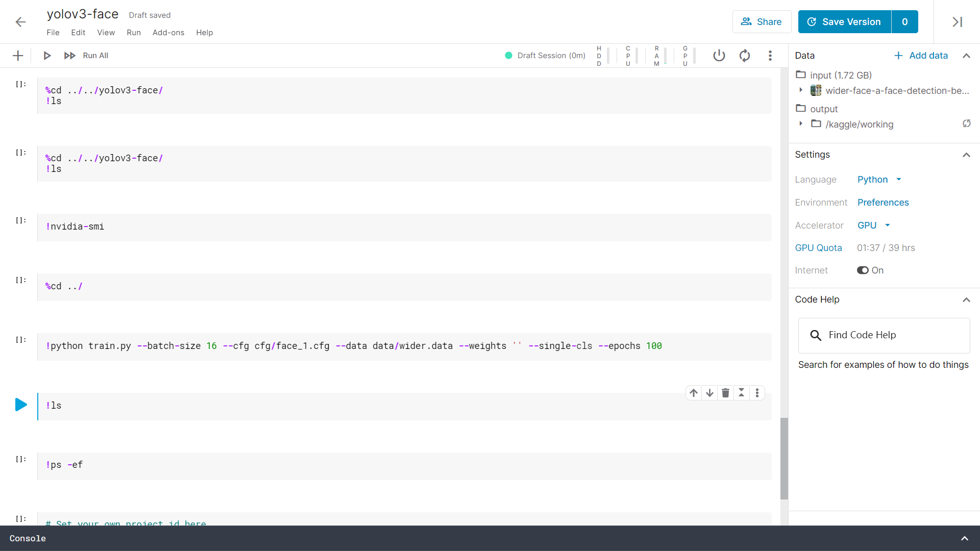This screenshot has width=980, height=551.
Task: Delete the !ls cell
Action: coord(725,393)
